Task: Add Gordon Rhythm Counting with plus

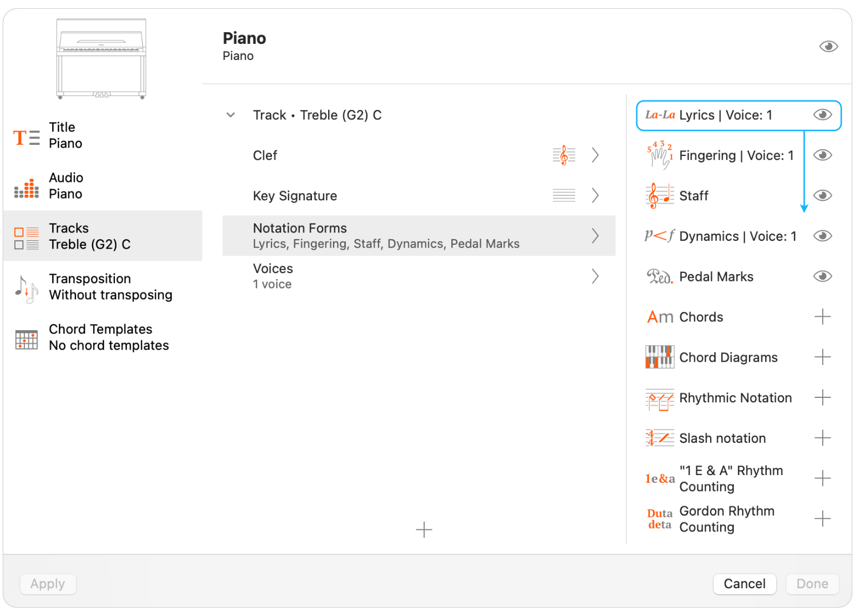Action: click(x=822, y=519)
